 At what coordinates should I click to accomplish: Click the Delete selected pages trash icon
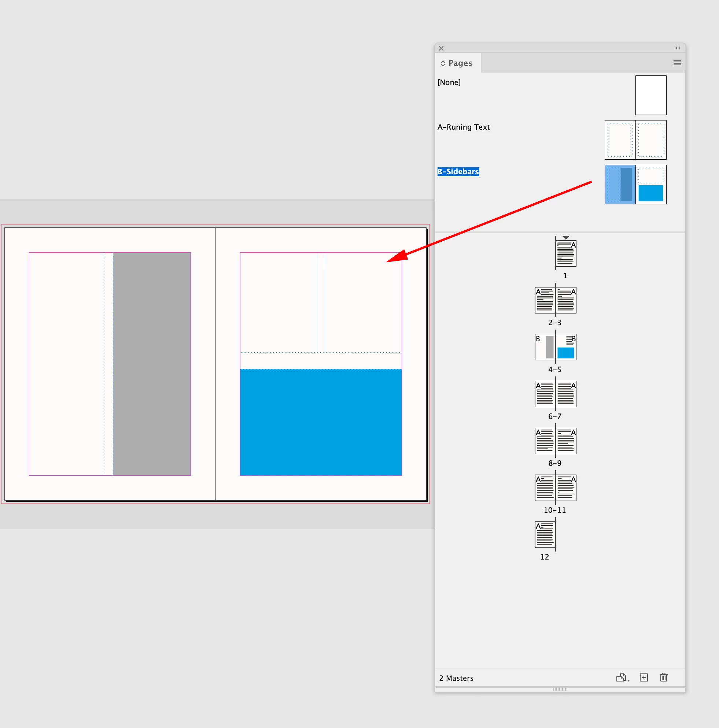click(664, 677)
